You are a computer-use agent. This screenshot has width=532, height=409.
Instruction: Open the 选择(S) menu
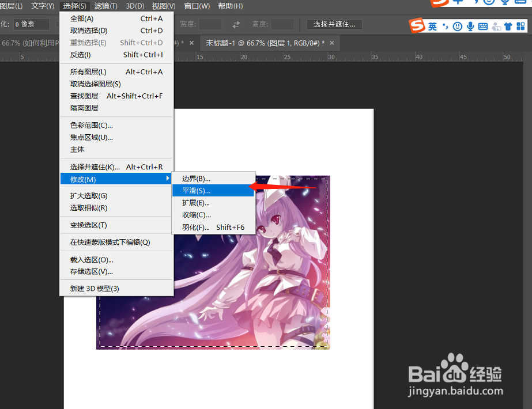pos(75,6)
